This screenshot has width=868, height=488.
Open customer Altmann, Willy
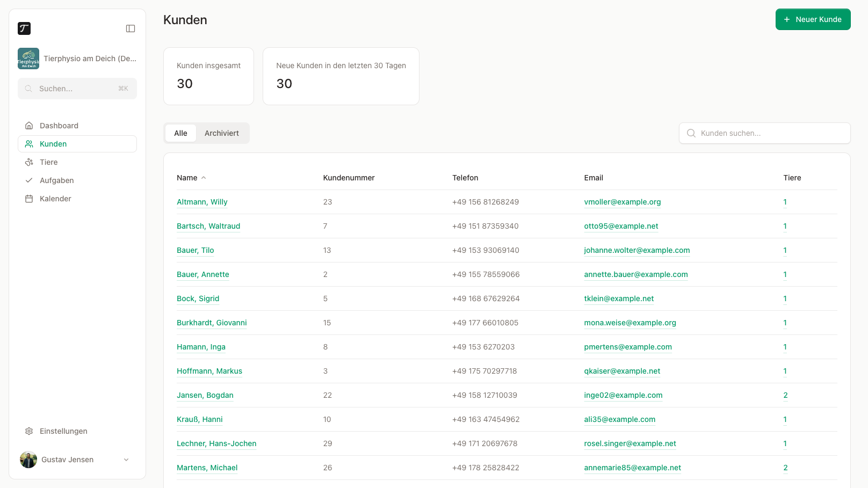(202, 202)
